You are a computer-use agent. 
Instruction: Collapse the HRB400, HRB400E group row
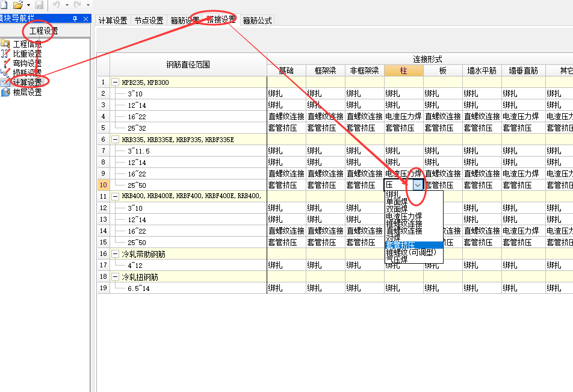coord(115,196)
